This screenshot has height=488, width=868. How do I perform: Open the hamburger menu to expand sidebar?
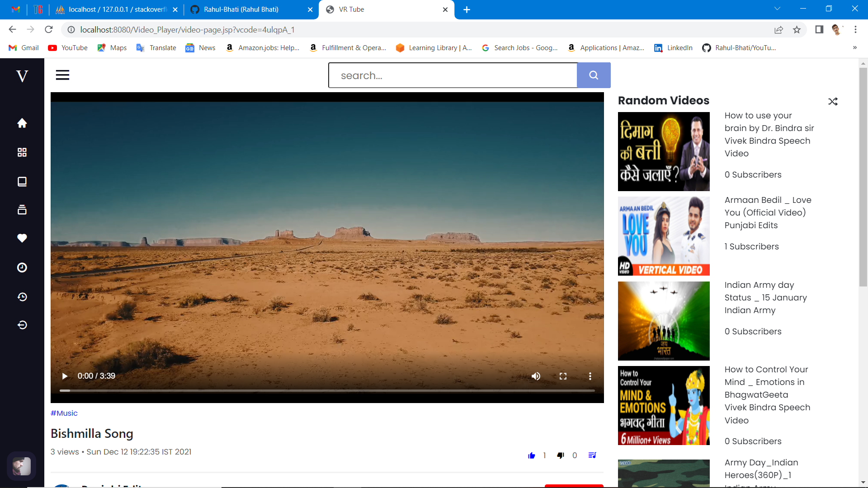(62, 75)
